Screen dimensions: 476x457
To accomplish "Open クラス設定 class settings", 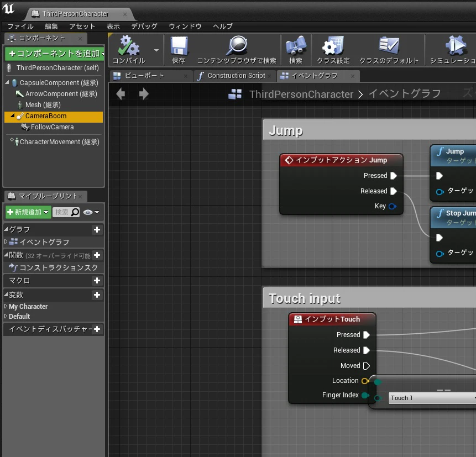I will coord(333,46).
